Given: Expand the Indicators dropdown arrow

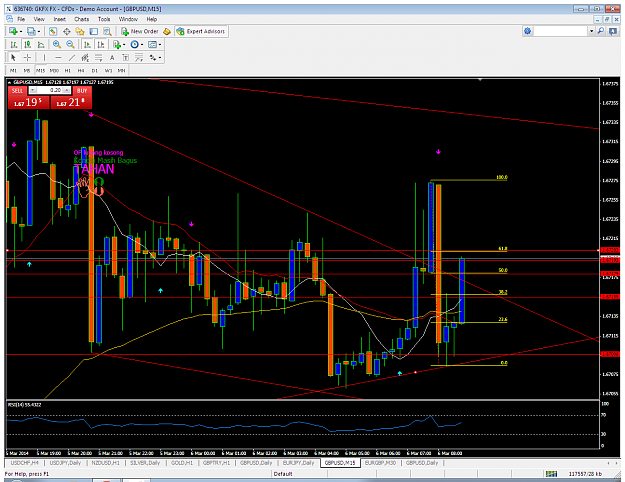Looking at the screenshot, I should click(124, 45).
